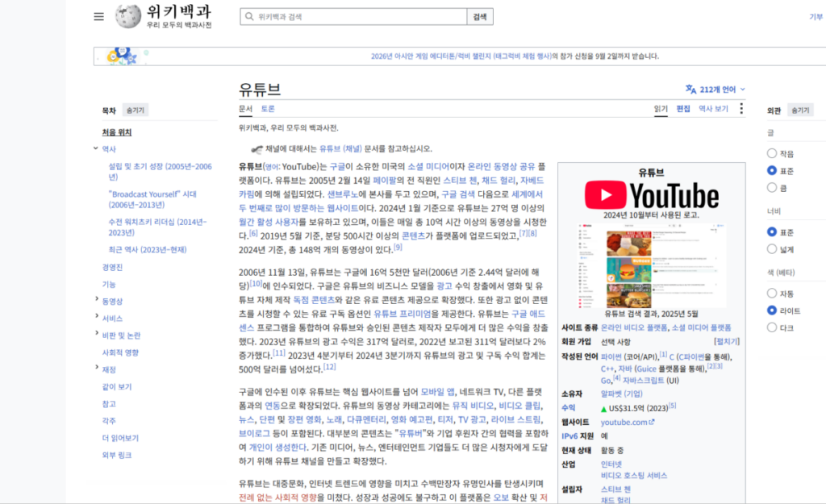Go to 각주 section
The width and height of the screenshot is (826, 504).
109,421
